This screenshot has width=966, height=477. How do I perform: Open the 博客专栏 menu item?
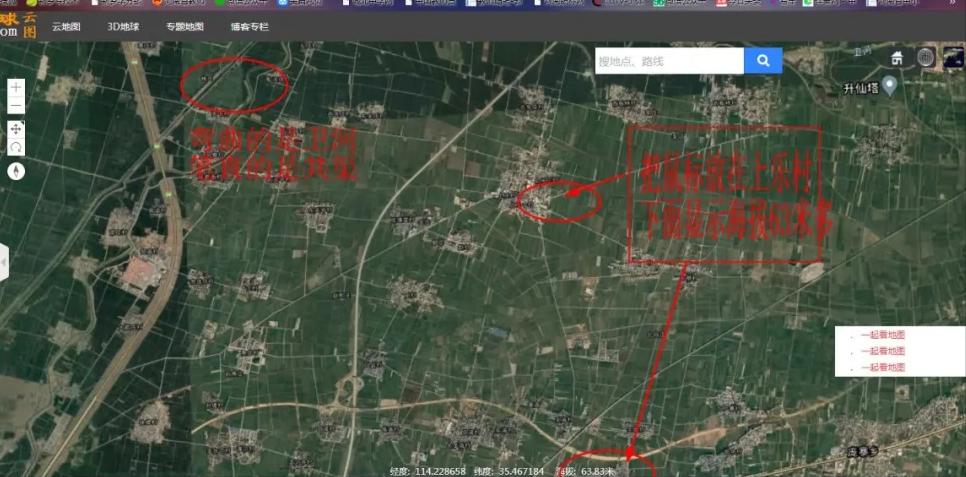pyautogui.click(x=250, y=26)
